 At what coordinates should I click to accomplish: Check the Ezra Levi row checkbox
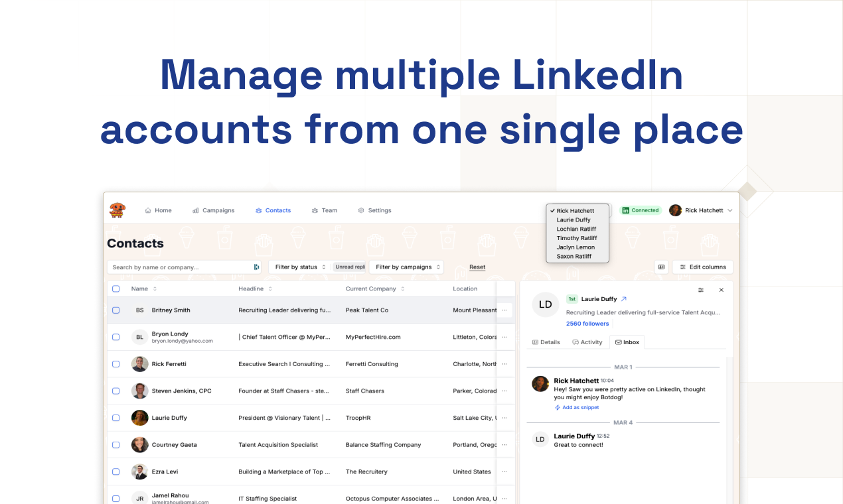pyautogui.click(x=116, y=472)
